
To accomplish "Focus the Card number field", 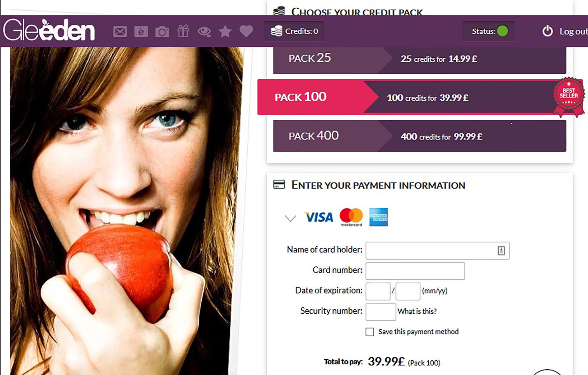I will (x=415, y=271).
